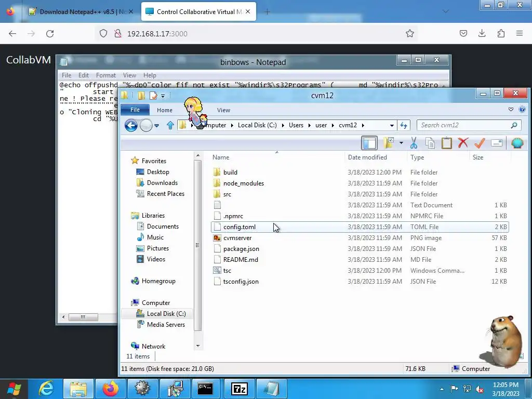This screenshot has width=532, height=399.
Task: Click the Windows Start button
Action: click(x=14, y=389)
